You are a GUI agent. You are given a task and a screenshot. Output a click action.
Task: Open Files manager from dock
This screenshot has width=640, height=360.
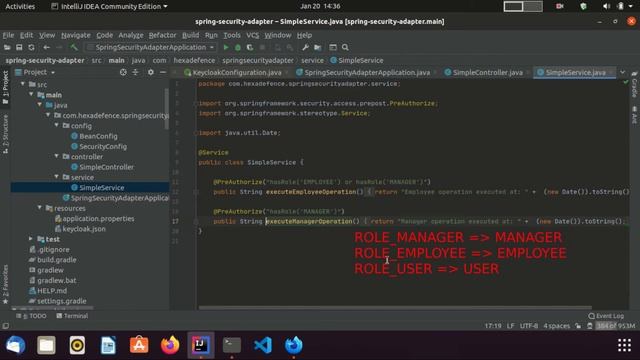(47, 345)
